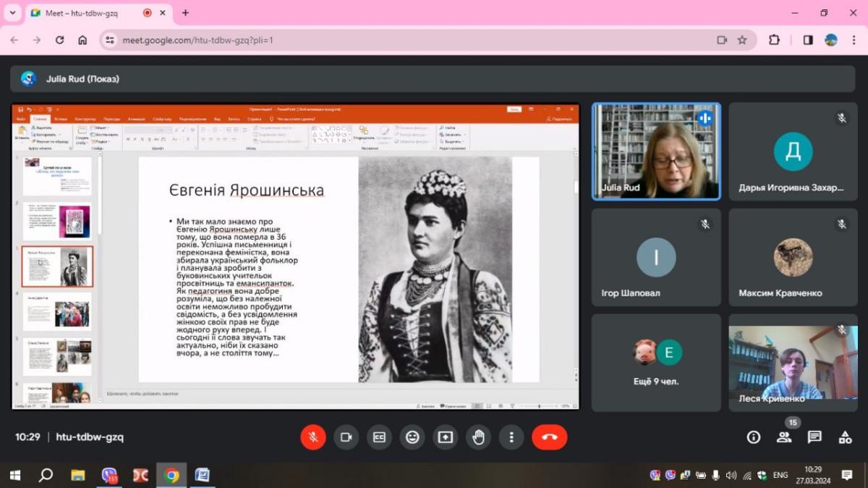Screen dimensions: 868x488
Task: Unmute the microphone in Meet
Action: coord(313,437)
